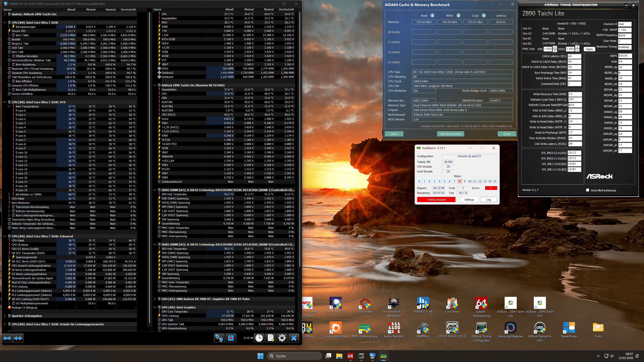
Task: Click HWiNFO collapse columns arrows icon
Action: [18, 338]
